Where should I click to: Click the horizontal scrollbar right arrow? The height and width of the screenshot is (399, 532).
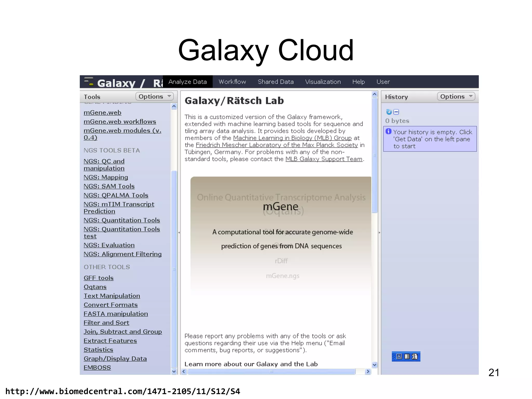click(x=368, y=371)
